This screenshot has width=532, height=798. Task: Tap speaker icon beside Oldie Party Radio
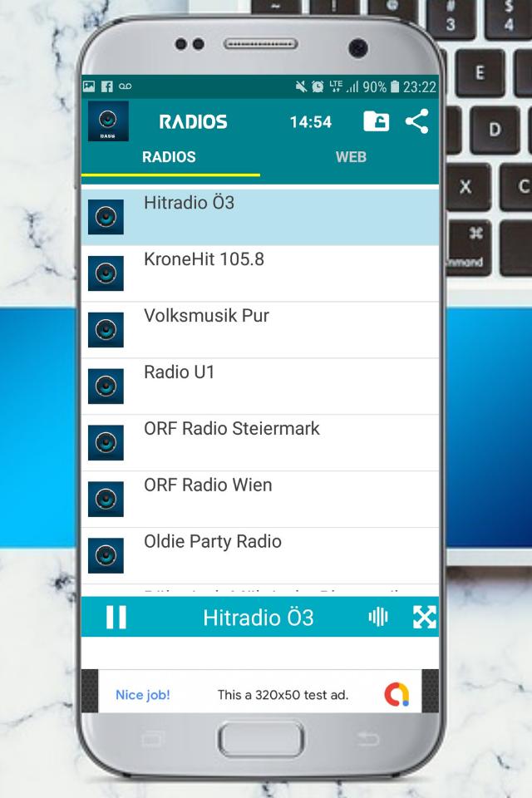coord(106,556)
